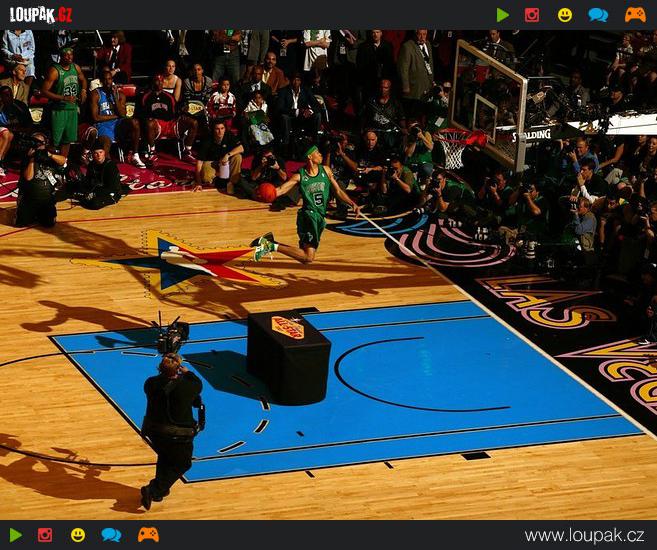
Task: Click the LOUPAK.CZ logo at top left
Action: point(41,15)
